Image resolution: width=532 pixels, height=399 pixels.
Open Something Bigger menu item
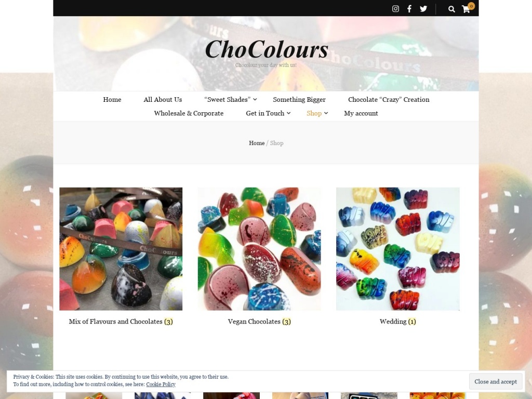[x=299, y=99]
